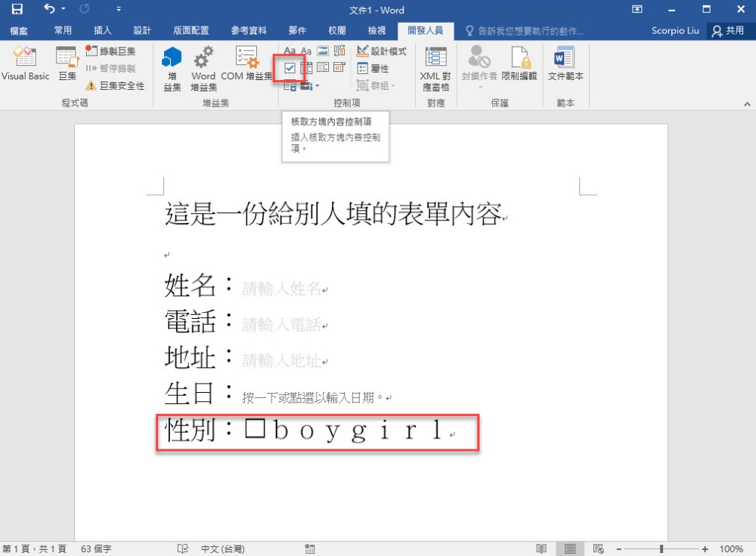756x556 pixels.
Task: Insert drop-down list content control
Action: (323, 68)
